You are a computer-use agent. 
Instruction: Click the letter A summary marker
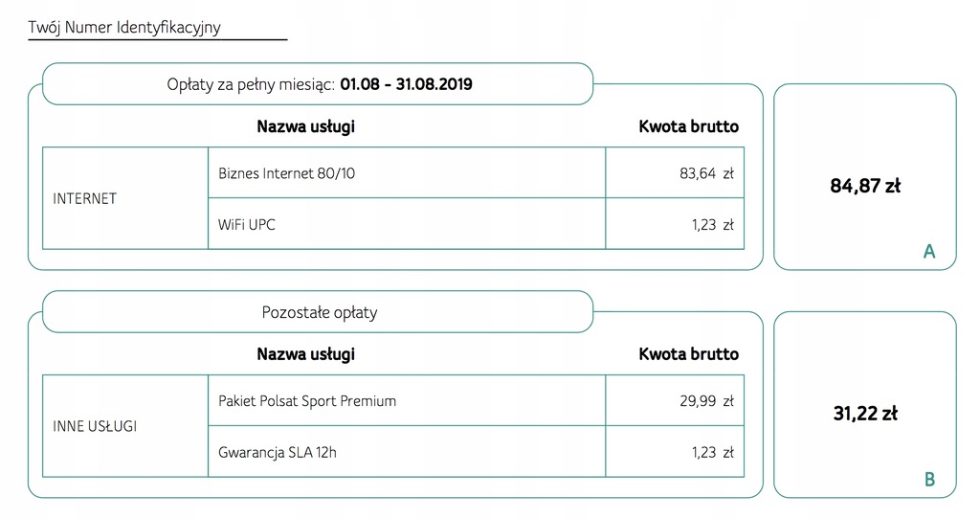click(928, 252)
